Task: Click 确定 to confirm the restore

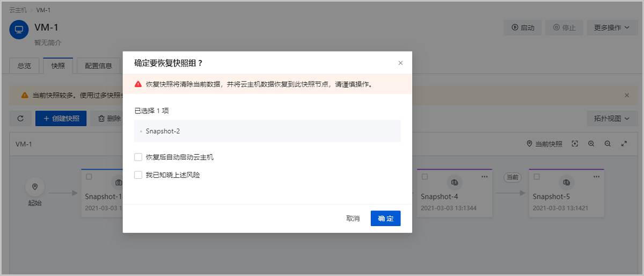Action: click(385, 219)
